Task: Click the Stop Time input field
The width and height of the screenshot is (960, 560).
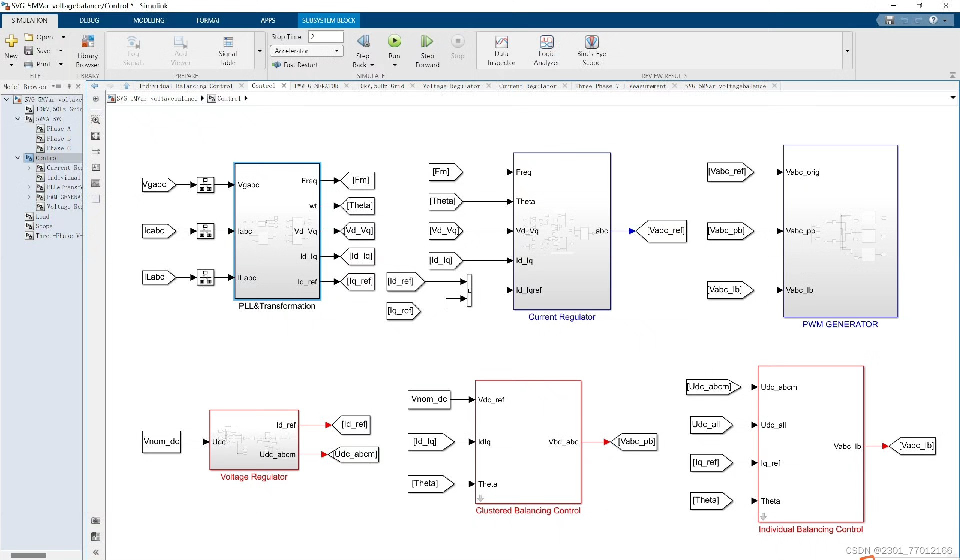Action: coord(326,37)
